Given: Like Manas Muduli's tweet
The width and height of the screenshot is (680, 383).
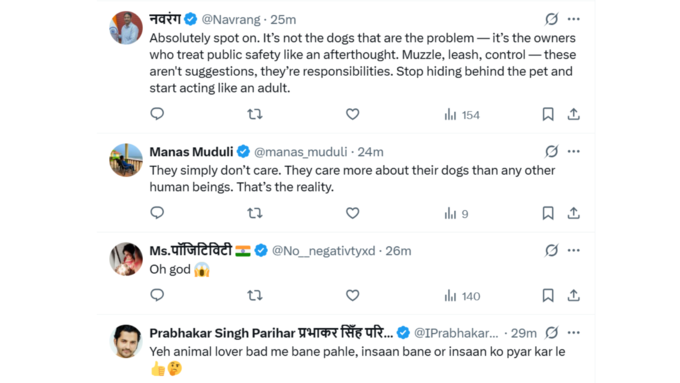Looking at the screenshot, I should tap(353, 213).
